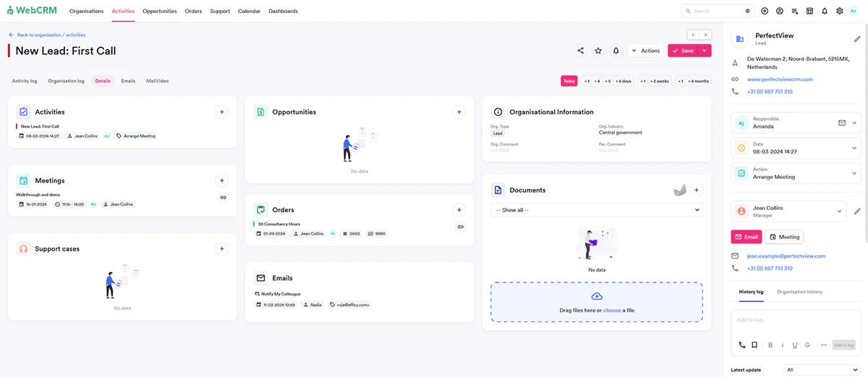Click the Today date button
868x378 pixels.
pos(569,81)
